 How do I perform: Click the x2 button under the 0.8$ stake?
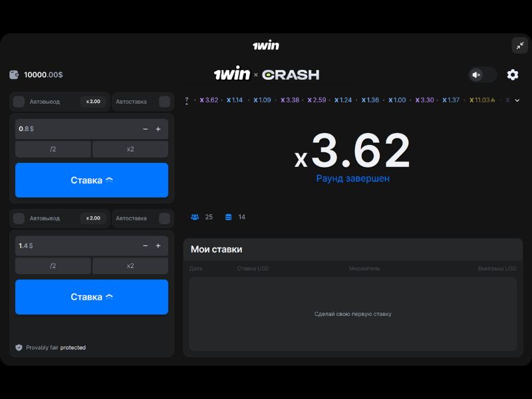point(130,149)
